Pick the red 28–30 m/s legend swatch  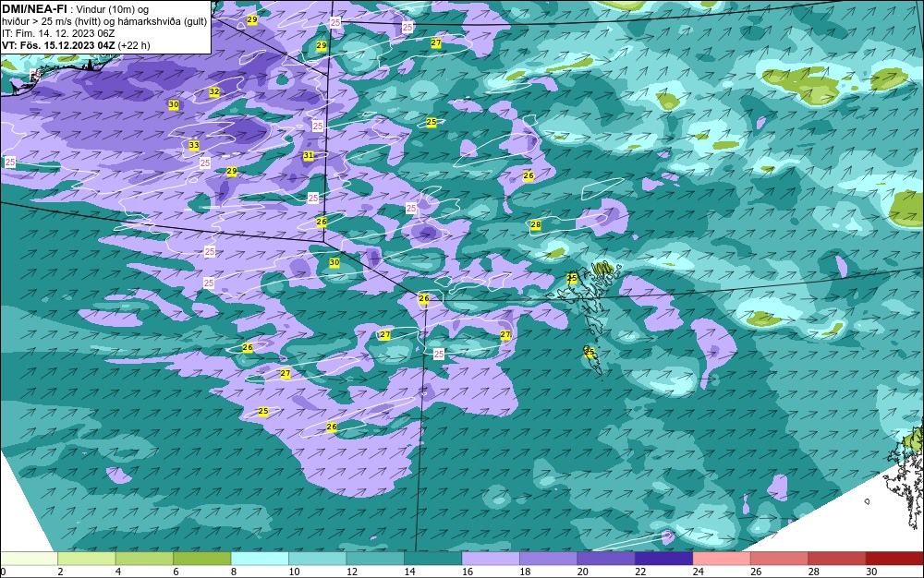coord(837,559)
